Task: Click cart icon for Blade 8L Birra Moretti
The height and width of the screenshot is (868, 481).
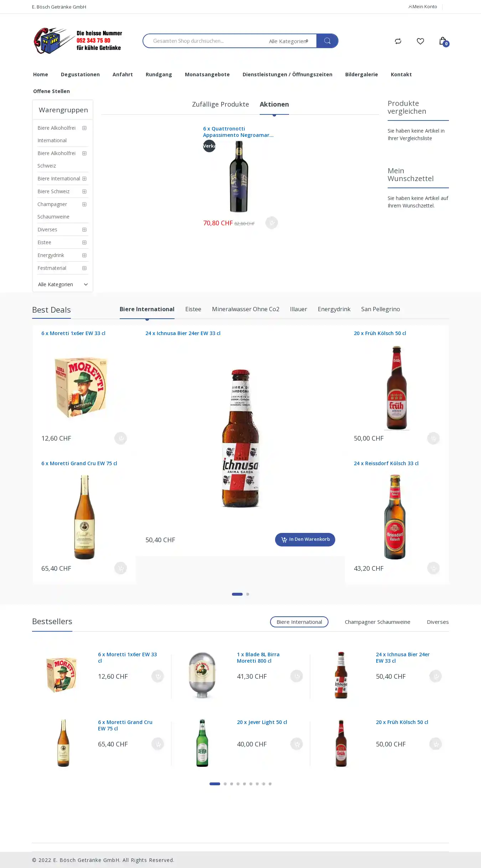Action: pyautogui.click(x=296, y=676)
